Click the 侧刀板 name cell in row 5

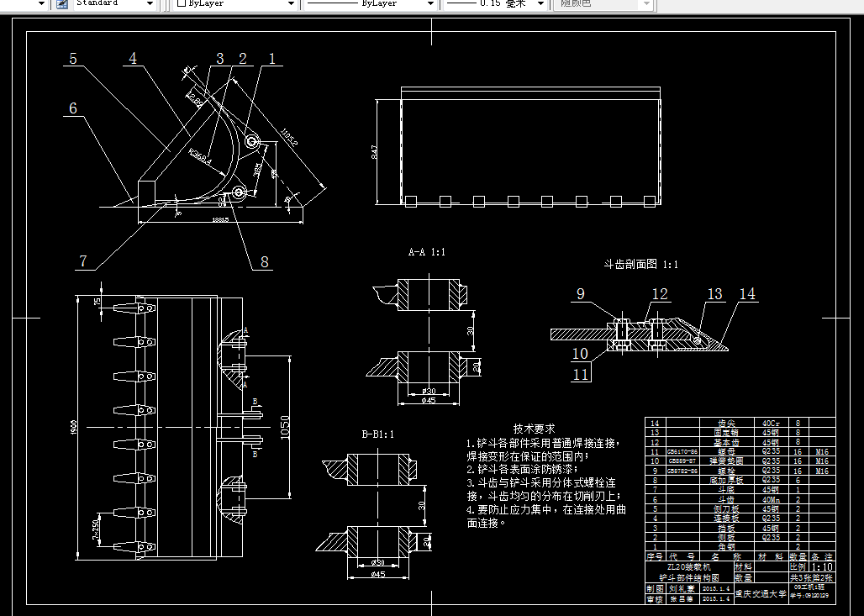click(726, 509)
